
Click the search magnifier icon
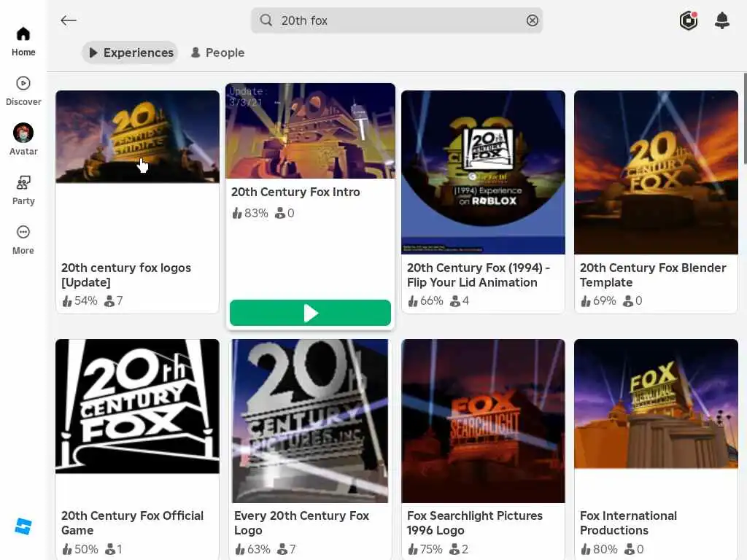[266, 20]
